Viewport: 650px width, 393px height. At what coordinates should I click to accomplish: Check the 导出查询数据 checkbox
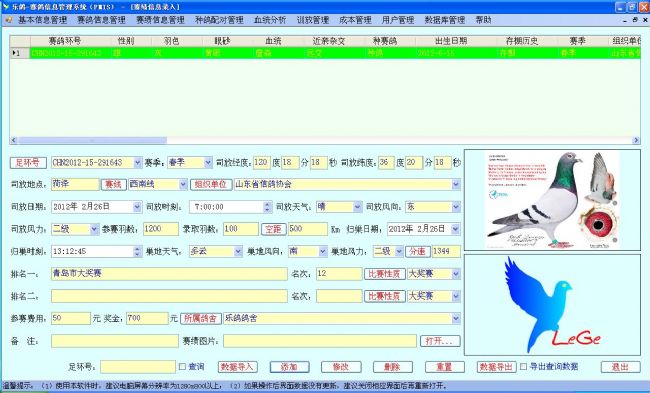(524, 366)
